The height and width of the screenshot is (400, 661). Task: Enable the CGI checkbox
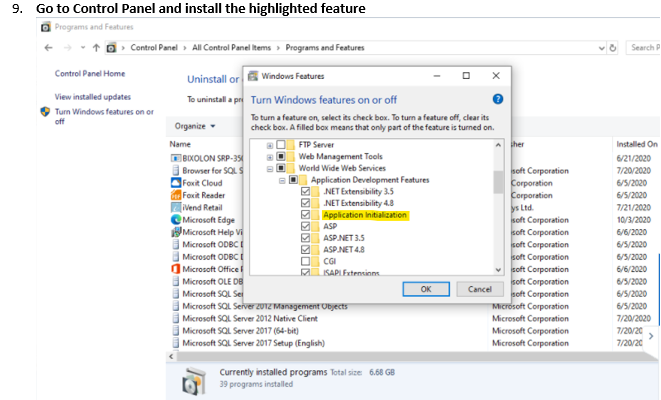pos(305,261)
